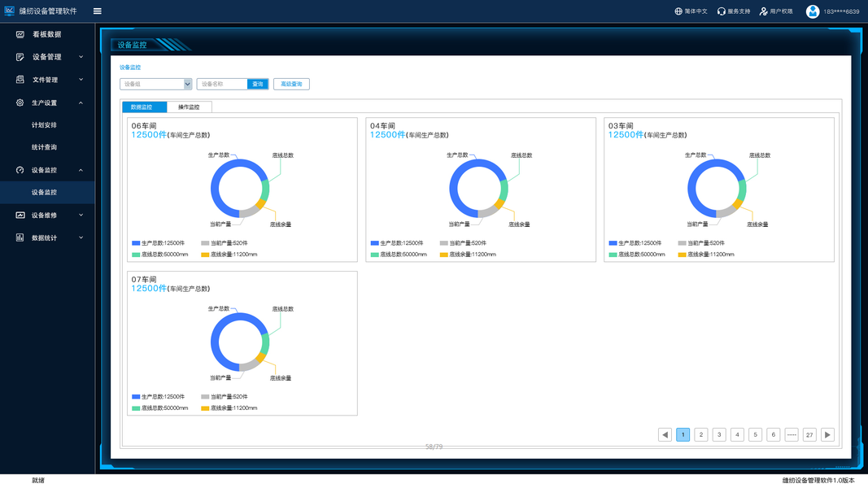868x488 pixels.
Task: Click 缝纫设备管理软件1.0版本 status text
Action: click(x=818, y=480)
